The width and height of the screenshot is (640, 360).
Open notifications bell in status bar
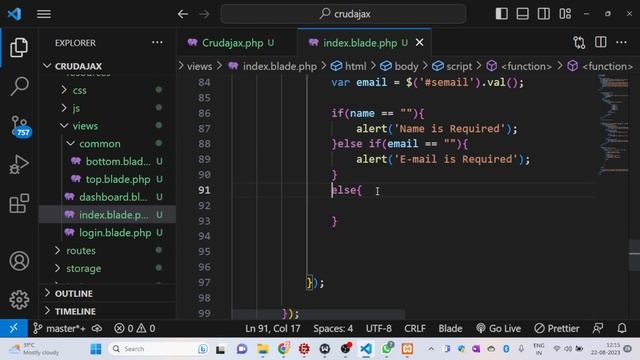click(x=622, y=329)
